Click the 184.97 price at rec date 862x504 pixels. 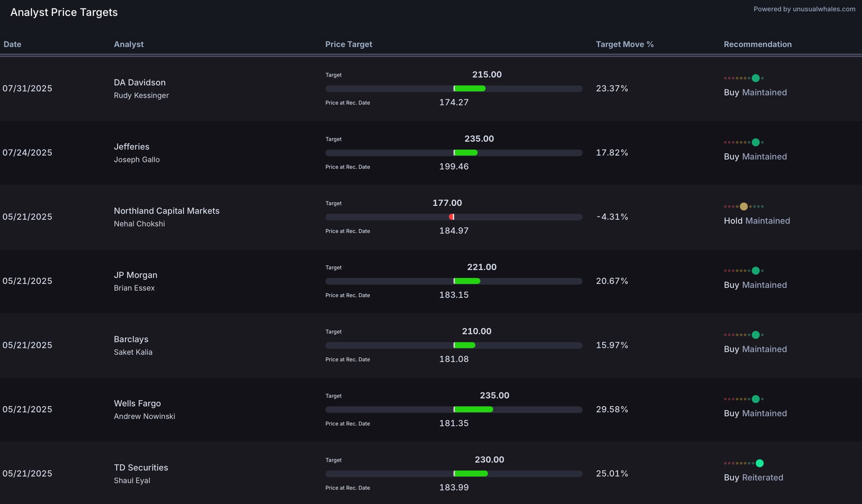454,230
